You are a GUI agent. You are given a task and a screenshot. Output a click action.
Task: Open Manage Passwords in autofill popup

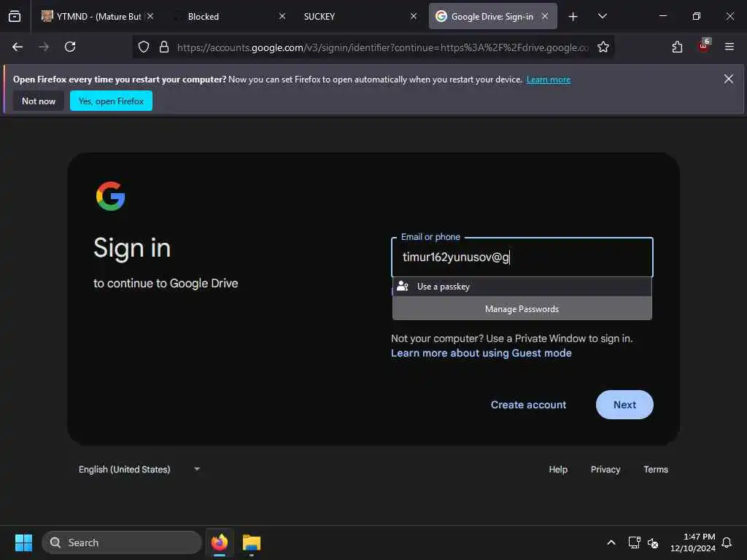click(522, 308)
